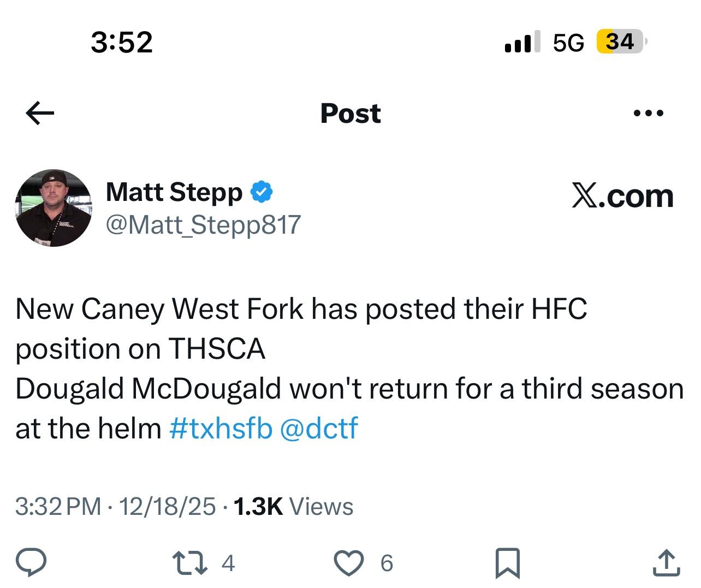The image size is (701, 588).
Task: Follow the #txhsfb hashtag link
Action: [221, 428]
